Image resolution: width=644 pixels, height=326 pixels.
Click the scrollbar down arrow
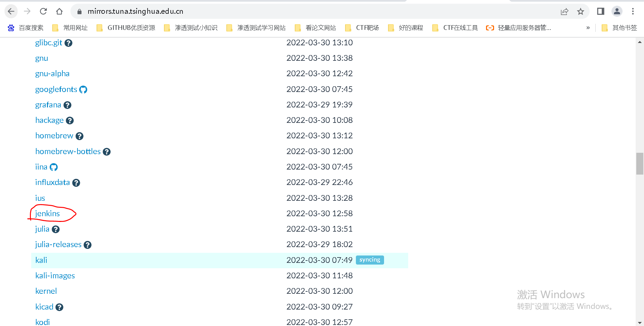click(640, 323)
